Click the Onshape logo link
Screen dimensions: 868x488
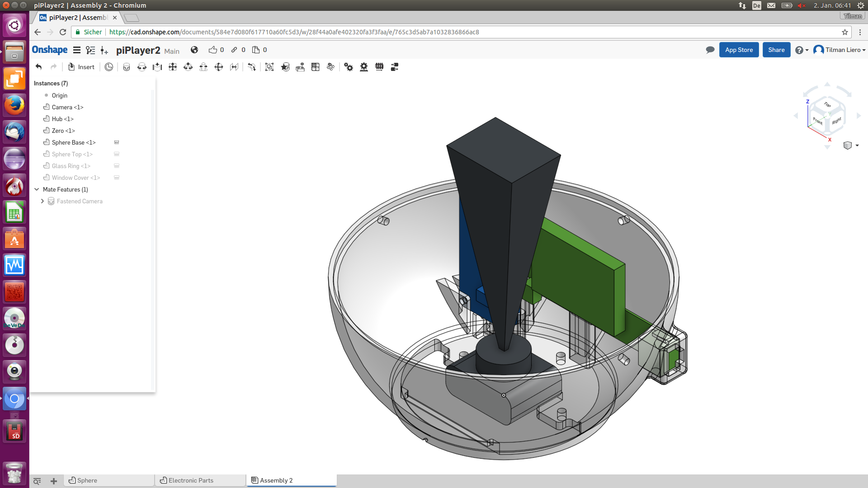pyautogui.click(x=50, y=50)
